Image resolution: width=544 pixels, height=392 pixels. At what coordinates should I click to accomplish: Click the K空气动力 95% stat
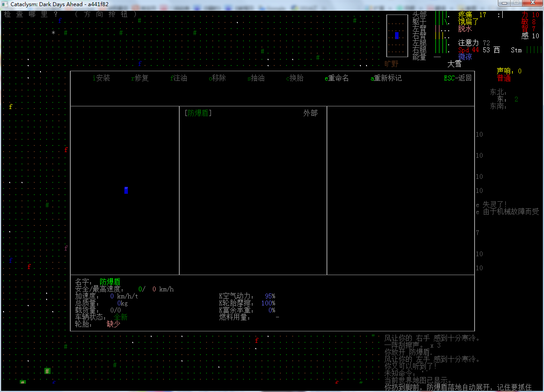coord(247,296)
